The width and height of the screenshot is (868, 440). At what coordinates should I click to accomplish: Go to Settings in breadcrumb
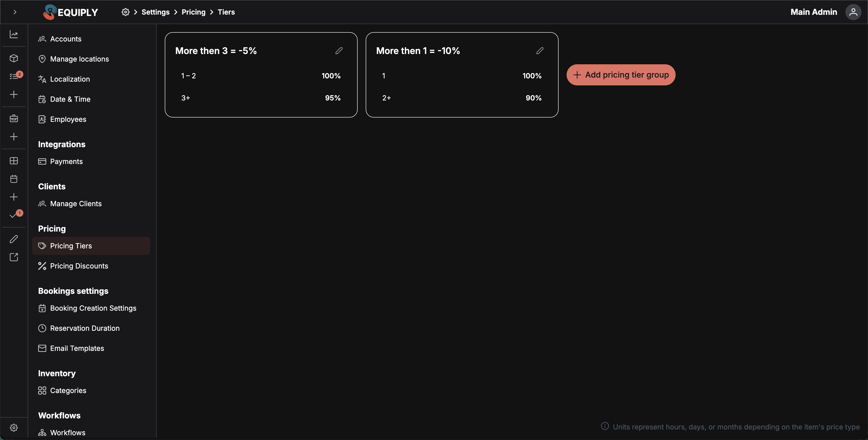coord(155,12)
